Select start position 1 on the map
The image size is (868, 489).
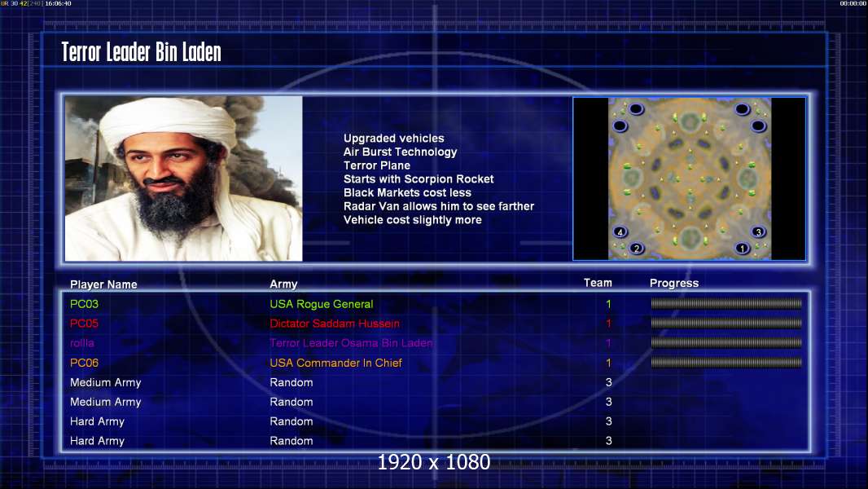pyautogui.click(x=743, y=248)
